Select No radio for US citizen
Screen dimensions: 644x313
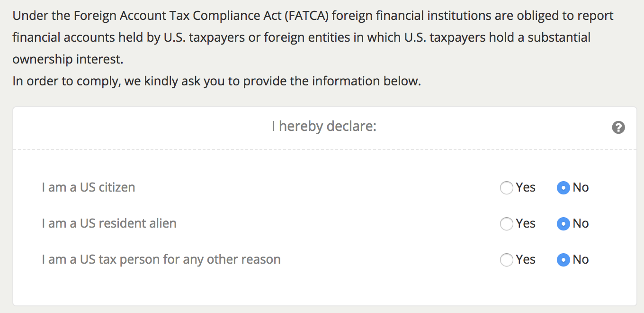pyautogui.click(x=563, y=188)
